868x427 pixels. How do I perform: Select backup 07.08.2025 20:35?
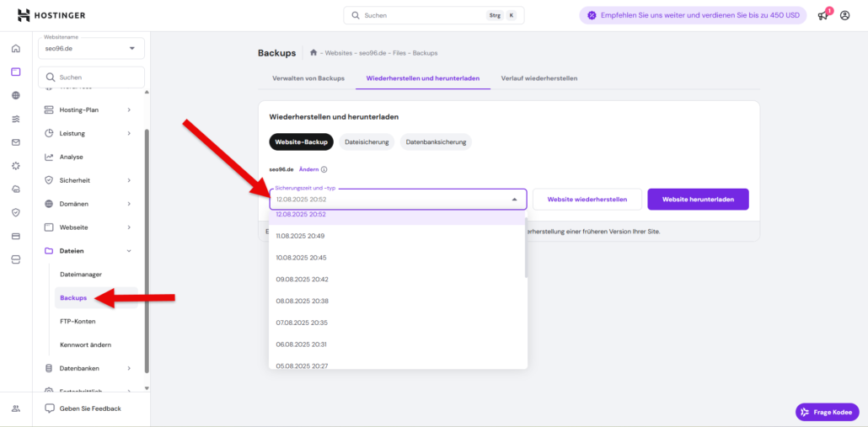coord(396,323)
